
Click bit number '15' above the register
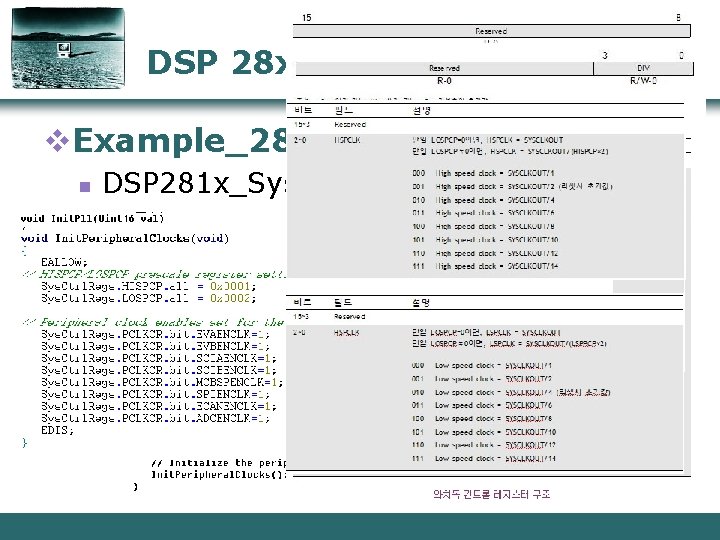point(306,17)
